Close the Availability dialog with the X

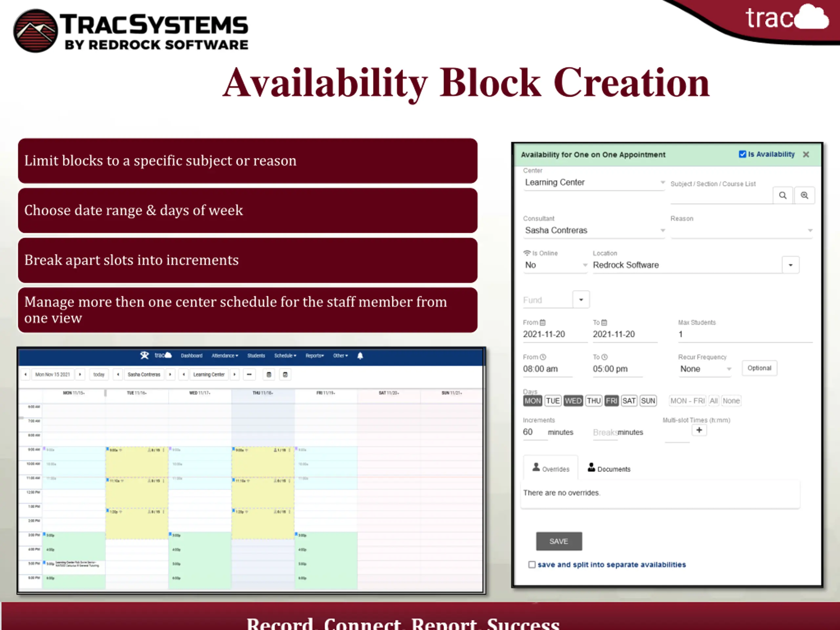806,155
